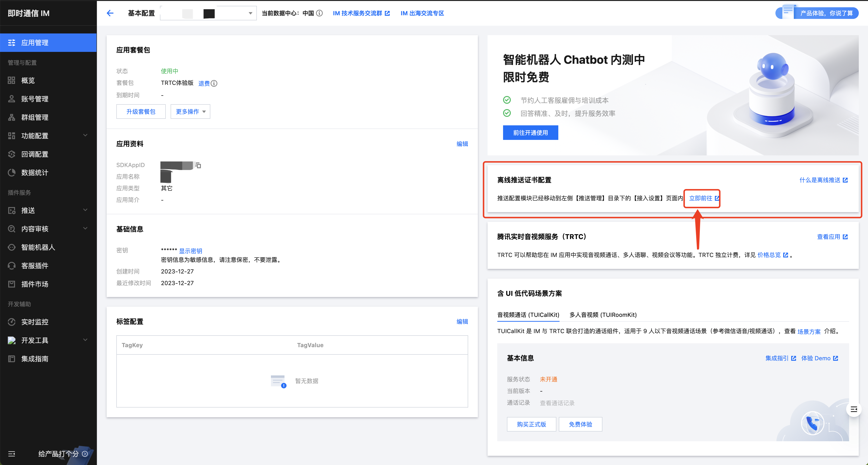Click the 退费 link
The width and height of the screenshot is (868, 465).
(x=204, y=83)
